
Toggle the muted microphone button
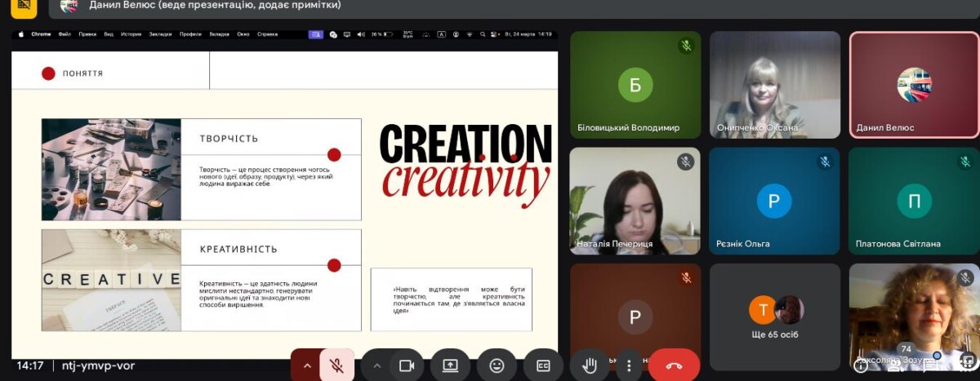[x=336, y=365]
